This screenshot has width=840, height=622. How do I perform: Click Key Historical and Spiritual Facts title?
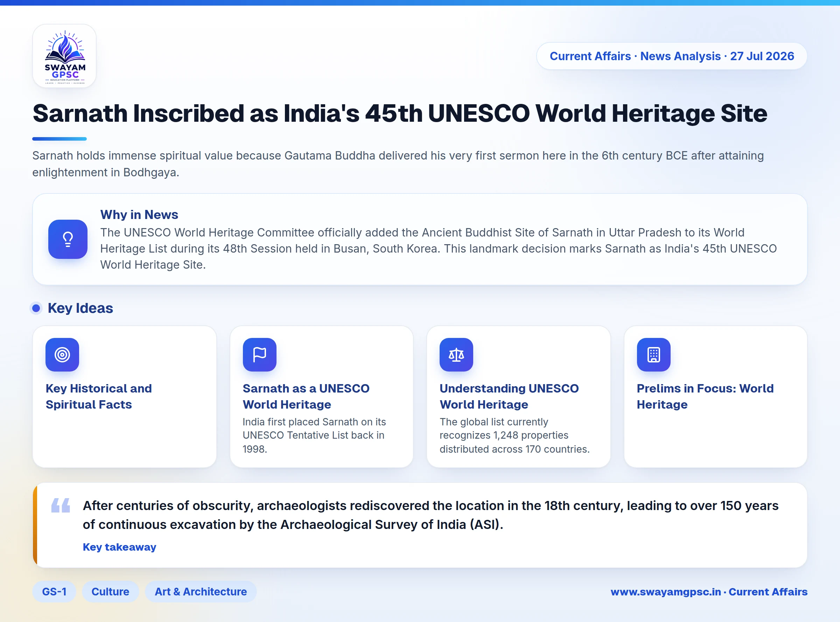(99, 396)
